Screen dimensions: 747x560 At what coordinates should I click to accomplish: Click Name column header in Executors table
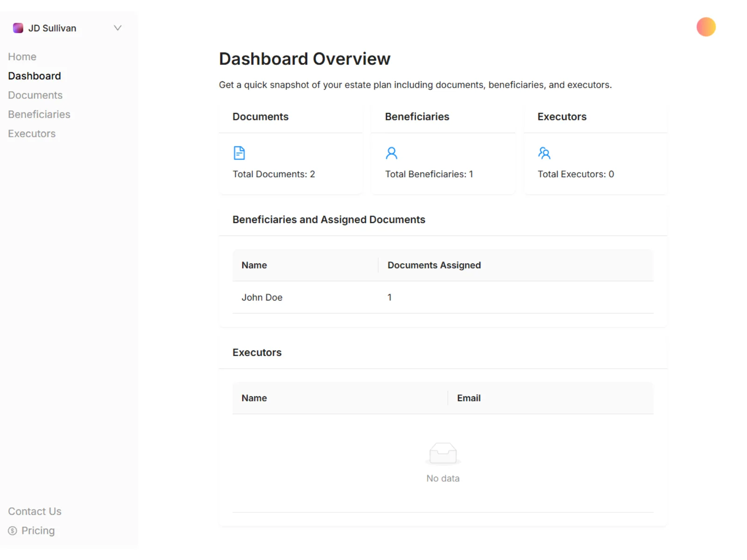(x=254, y=398)
